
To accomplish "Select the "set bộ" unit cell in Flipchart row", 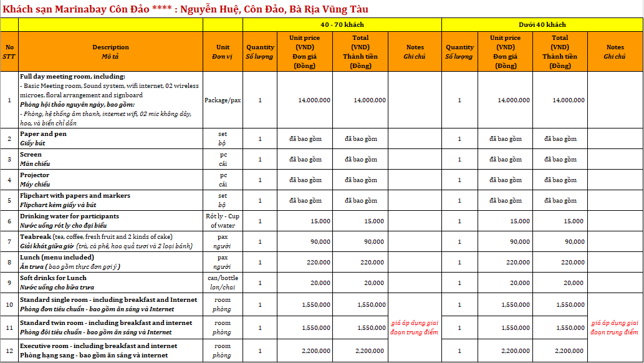I will 223,200.
